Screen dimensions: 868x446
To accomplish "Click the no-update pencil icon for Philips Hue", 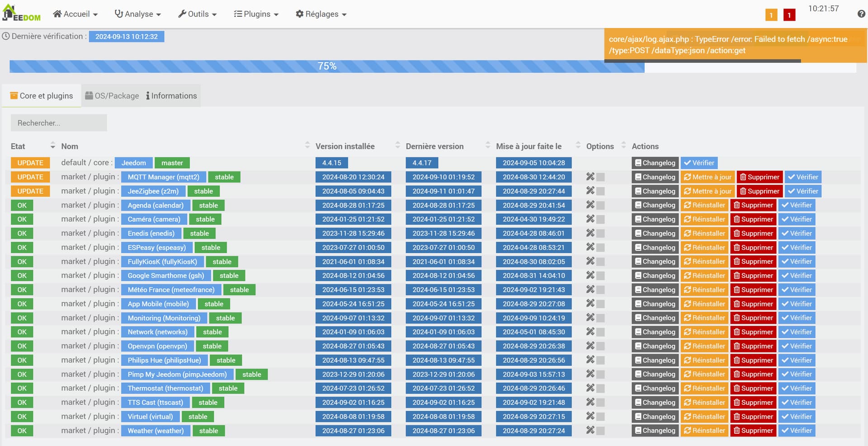I will pos(590,360).
